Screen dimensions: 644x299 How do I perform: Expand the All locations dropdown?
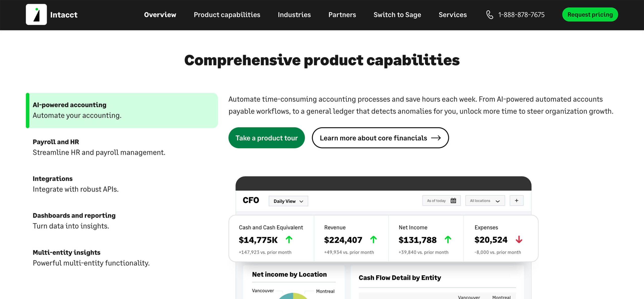pyautogui.click(x=485, y=200)
